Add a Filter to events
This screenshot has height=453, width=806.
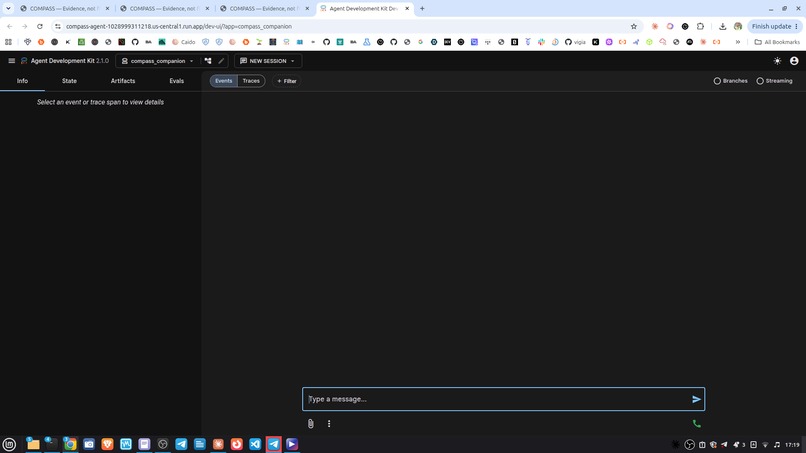click(x=287, y=81)
